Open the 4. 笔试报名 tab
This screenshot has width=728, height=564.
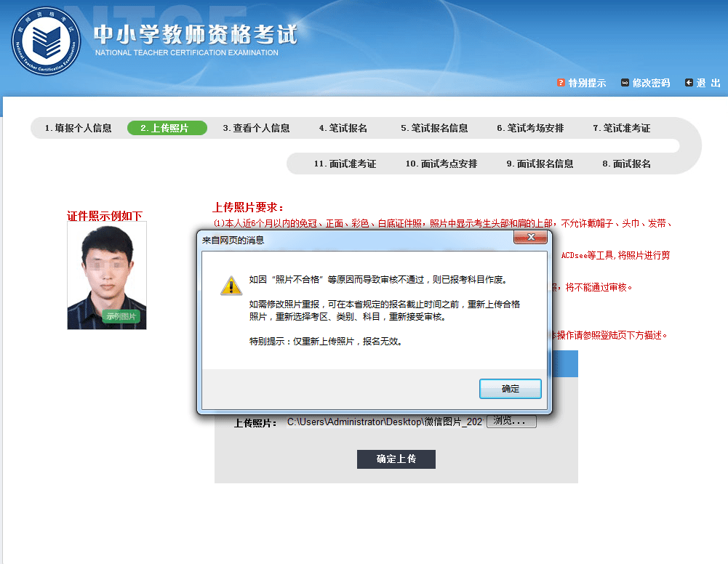343,128
